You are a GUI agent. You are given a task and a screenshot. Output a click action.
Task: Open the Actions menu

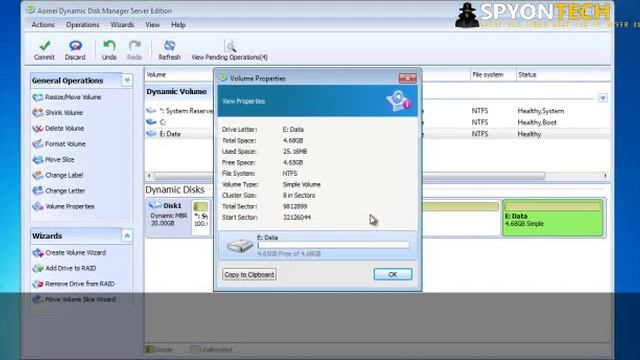[x=43, y=25]
